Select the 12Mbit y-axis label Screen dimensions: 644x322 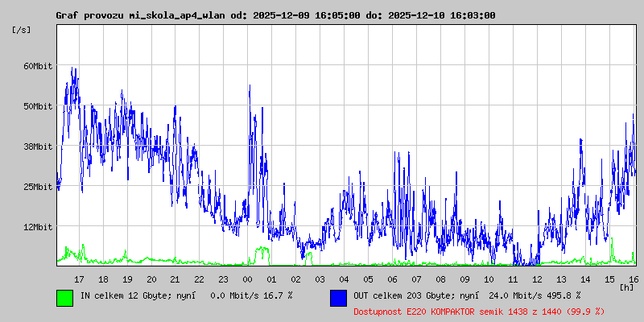tap(37, 227)
